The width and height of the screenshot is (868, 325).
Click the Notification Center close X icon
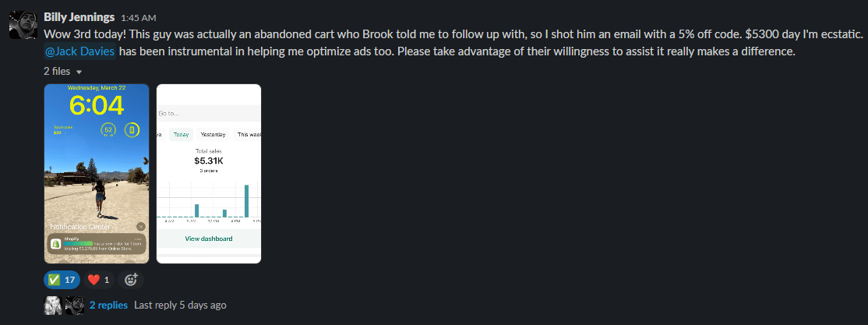[x=140, y=227]
